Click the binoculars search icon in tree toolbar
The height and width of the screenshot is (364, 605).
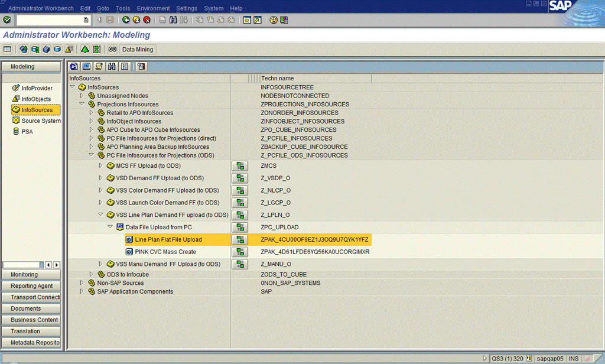pos(112,66)
